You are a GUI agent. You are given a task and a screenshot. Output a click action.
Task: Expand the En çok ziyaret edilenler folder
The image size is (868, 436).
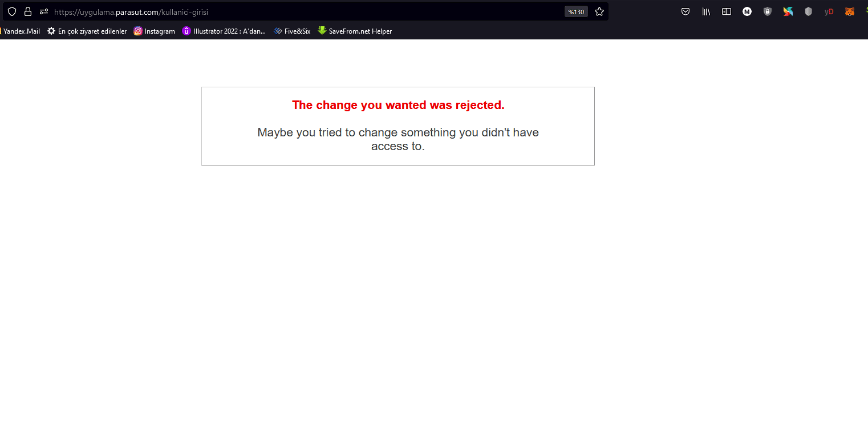click(87, 31)
